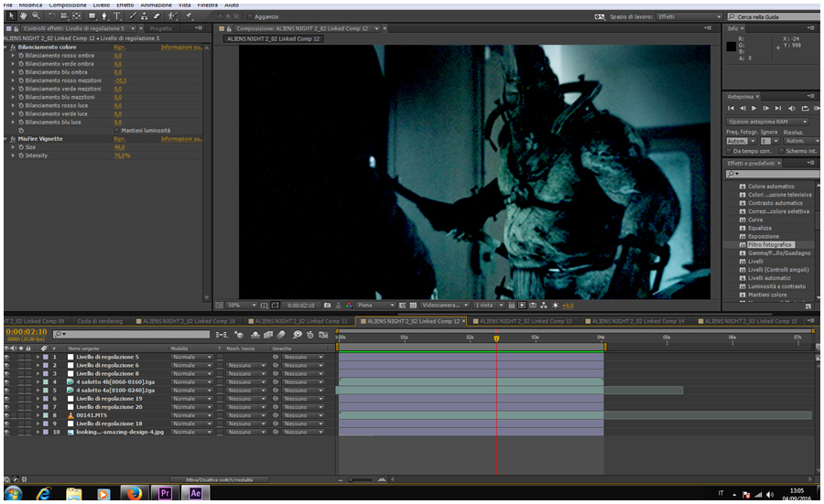Toggle the Schermo int. checkbox
824x504 pixels.
(782, 151)
